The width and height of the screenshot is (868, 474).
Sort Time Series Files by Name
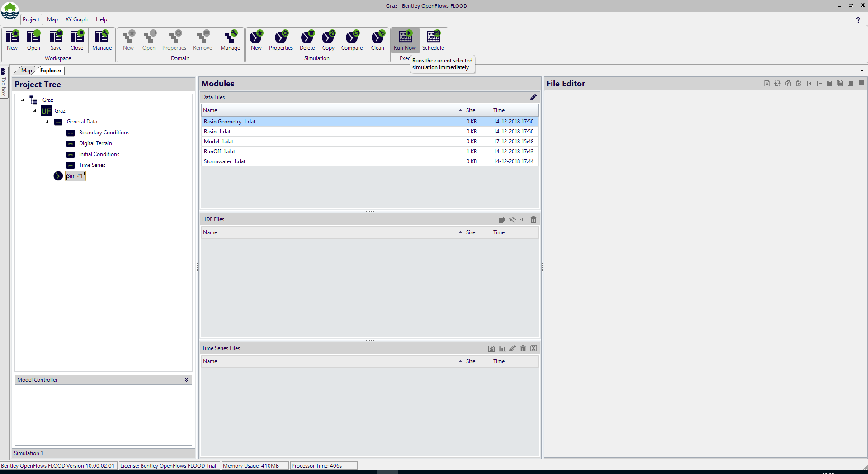pyautogui.click(x=332, y=361)
